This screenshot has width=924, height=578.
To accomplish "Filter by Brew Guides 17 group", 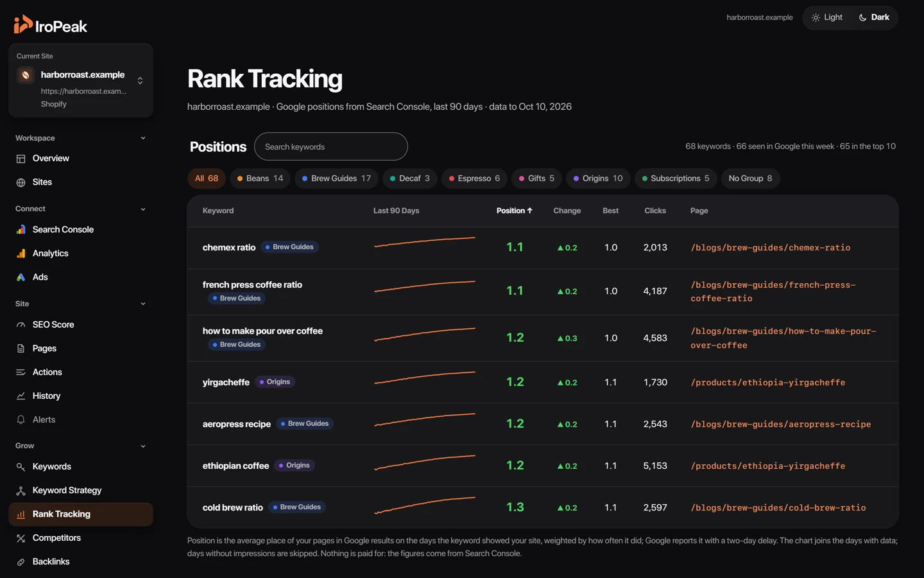I will point(336,179).
